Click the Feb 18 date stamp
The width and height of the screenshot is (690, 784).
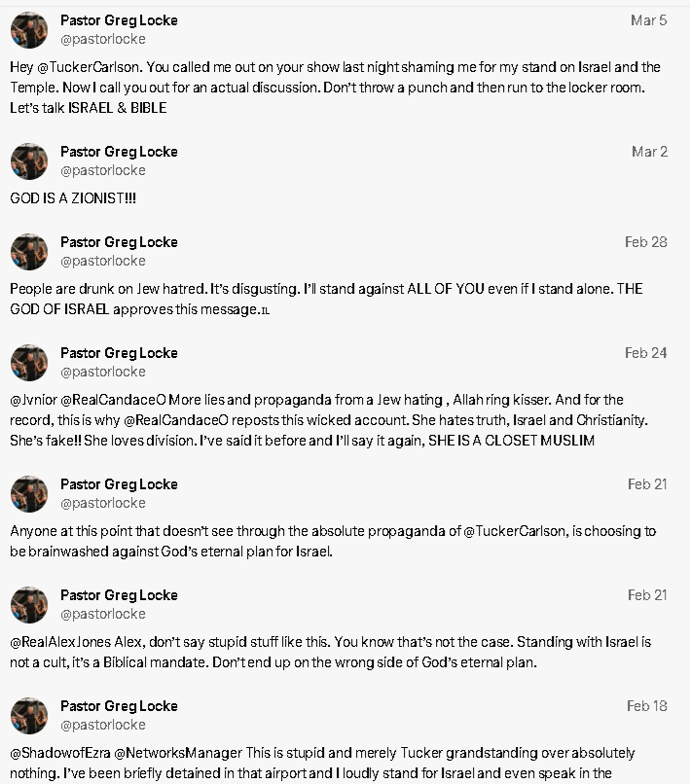tap(647, 706)
